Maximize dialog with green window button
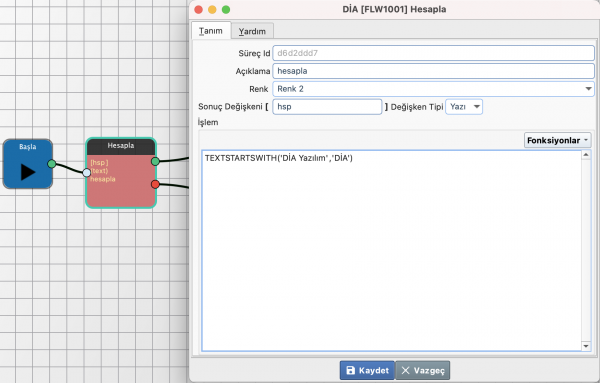600x383 pixels. 226,10
